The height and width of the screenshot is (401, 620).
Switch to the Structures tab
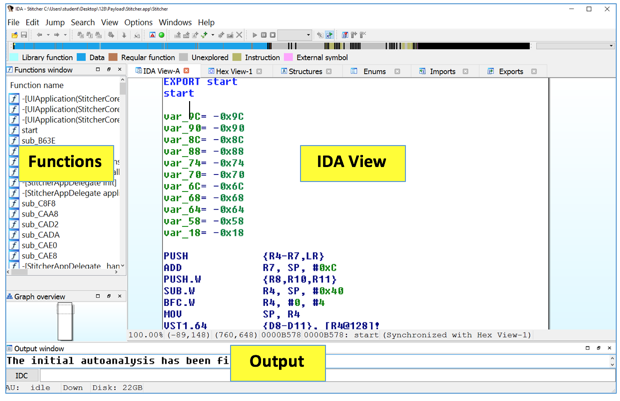click(305, 72)
